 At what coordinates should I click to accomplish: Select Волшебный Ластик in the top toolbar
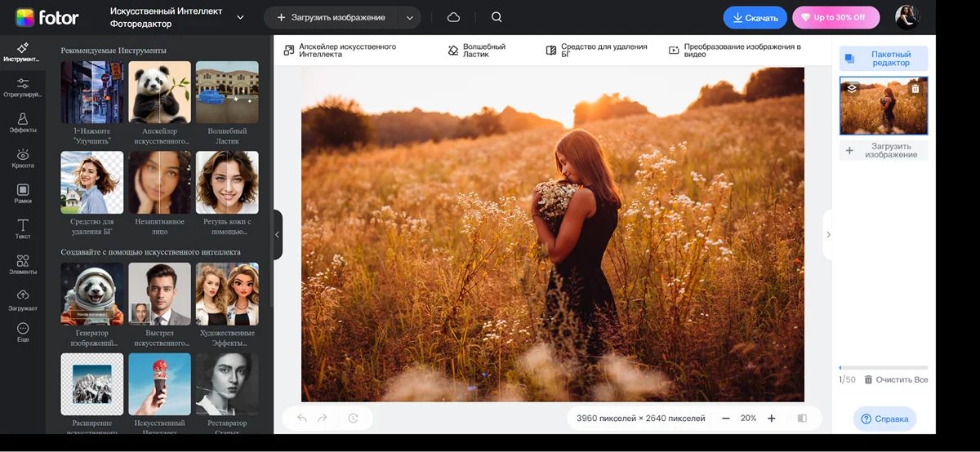click(x=477, y=50)
